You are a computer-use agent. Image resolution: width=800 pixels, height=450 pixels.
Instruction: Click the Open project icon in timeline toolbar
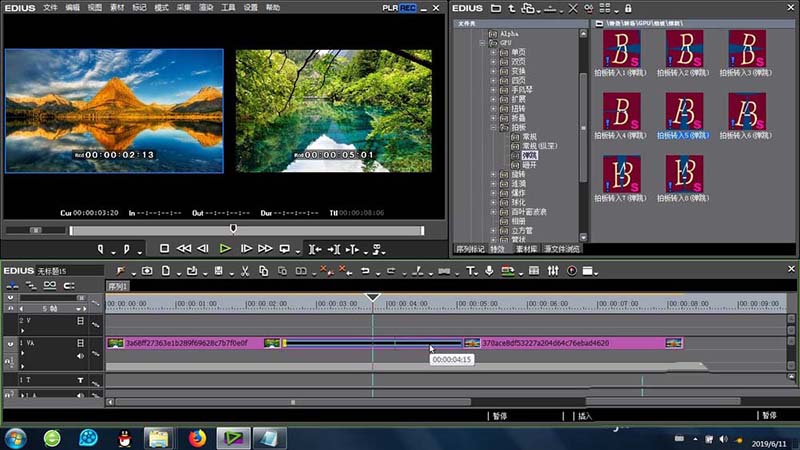click(x=192, y=271)
